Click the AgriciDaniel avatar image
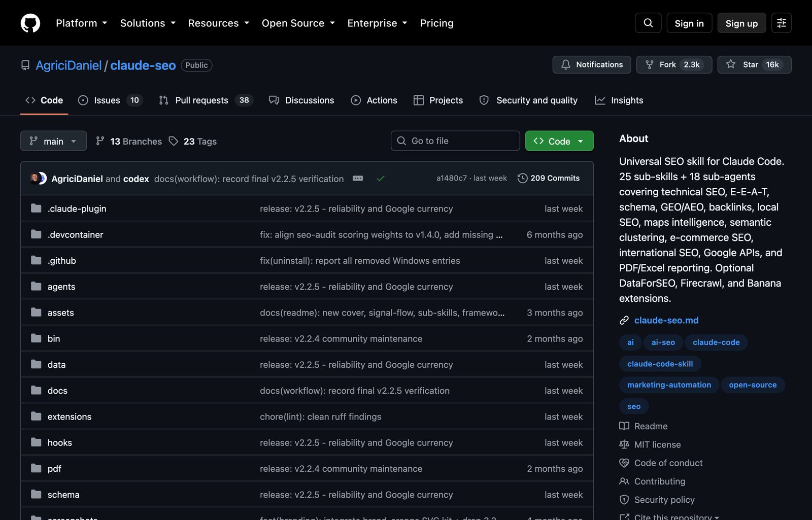The image size is (812, 520). (x=35, y=178)
